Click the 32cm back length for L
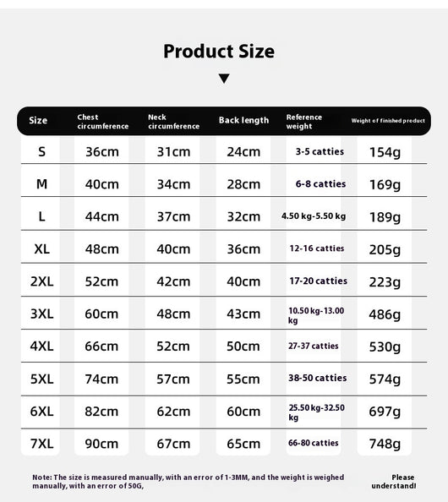 [243, 216]
